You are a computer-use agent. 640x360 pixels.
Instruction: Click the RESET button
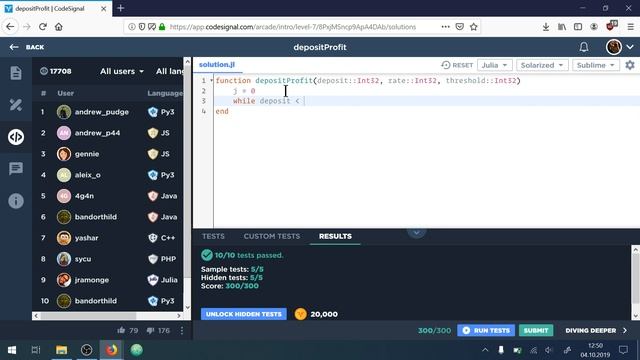point(457,65)
